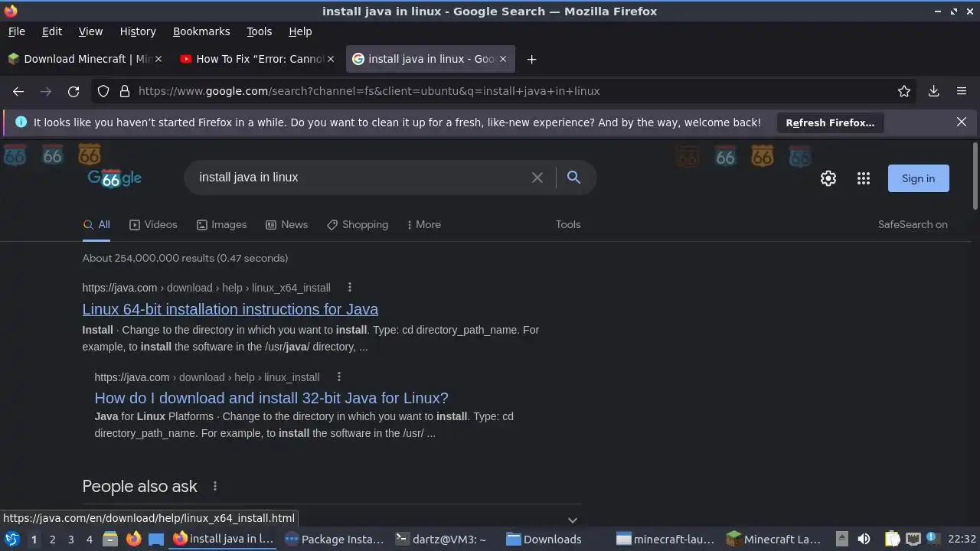Select the Images results tab
Image resolution: width=980 pixels, height=551 pixels.
coord(221,224)
